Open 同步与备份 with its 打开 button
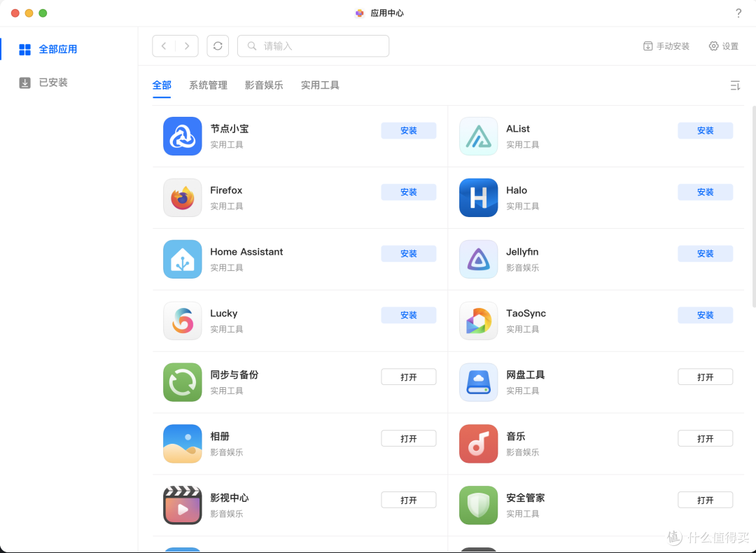 point(408,377)
